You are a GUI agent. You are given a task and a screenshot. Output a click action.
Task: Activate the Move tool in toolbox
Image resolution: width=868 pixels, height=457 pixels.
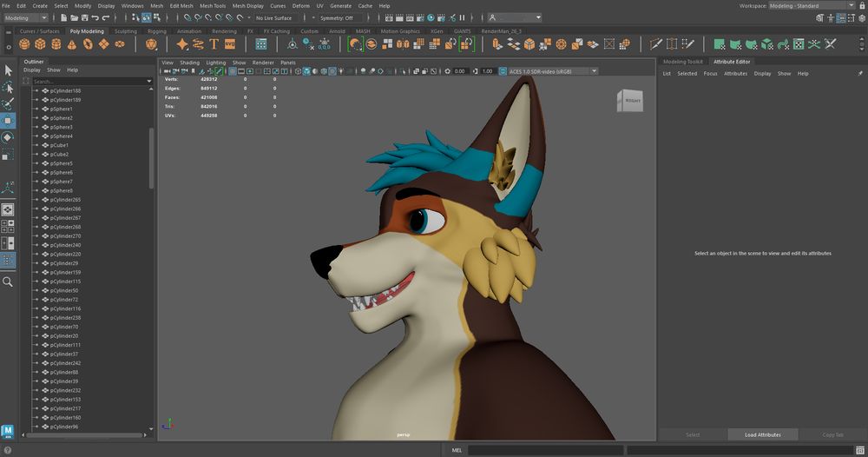(x=8, y=120)
